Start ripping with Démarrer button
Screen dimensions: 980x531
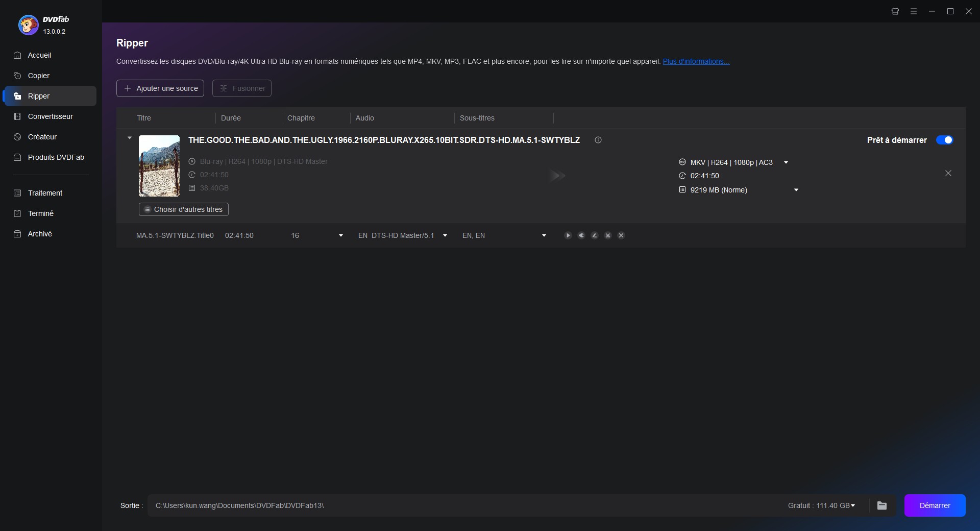tap(935, 505)
